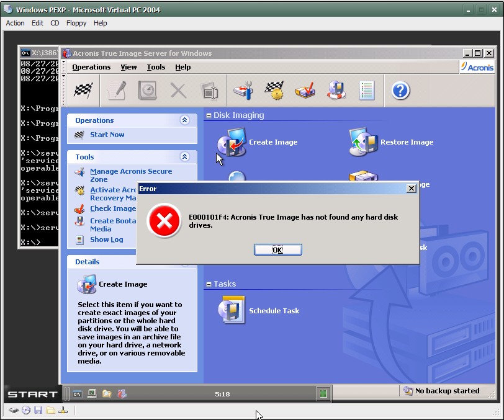Open the CD menu of Virtual PC
This screenshot has width=504, height=420.
[55, 23]
